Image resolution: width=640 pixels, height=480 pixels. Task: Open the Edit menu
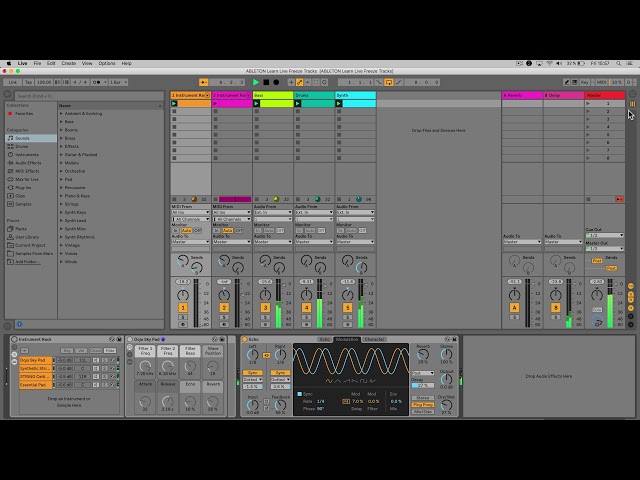(x=51, y=63)
